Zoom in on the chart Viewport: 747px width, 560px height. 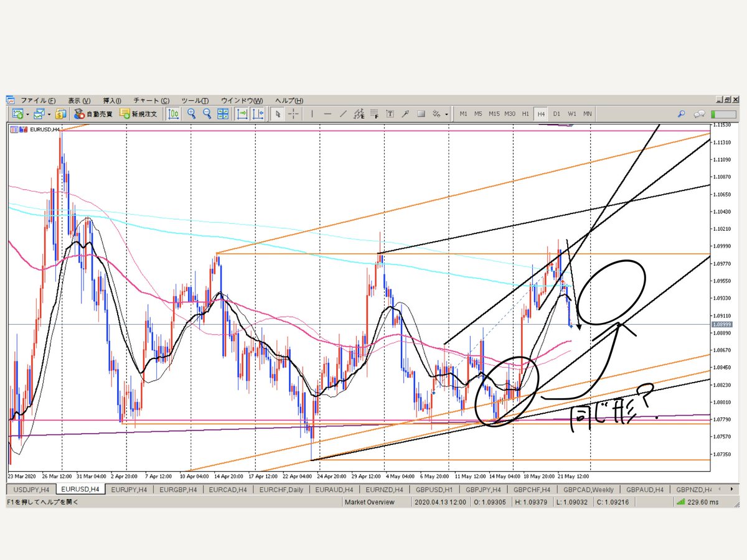point(191,114)
